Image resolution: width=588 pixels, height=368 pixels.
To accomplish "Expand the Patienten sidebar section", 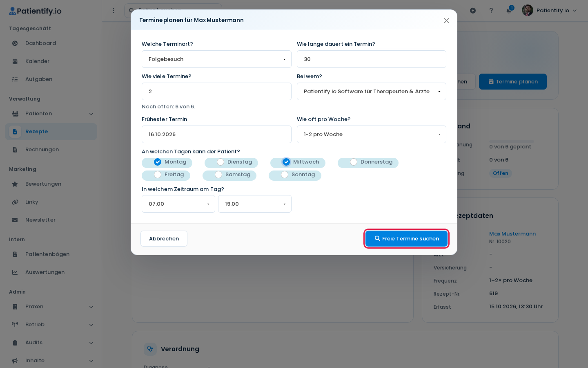I will pos(51,114).
